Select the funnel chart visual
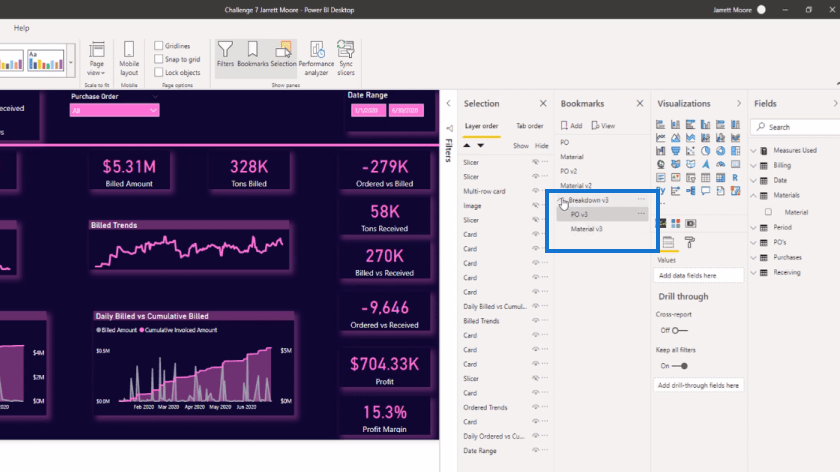The width and height of the screenshot is (840, 472). [676, 151]
